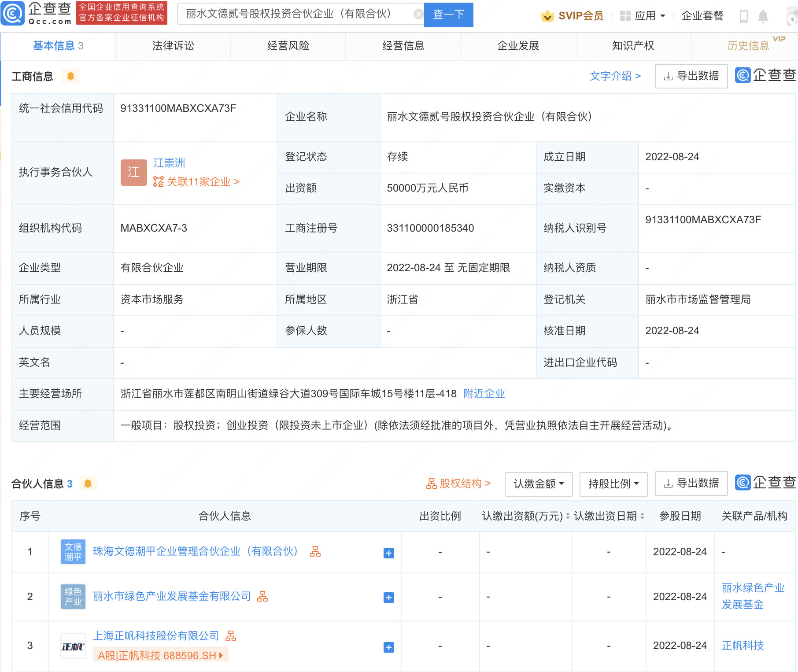This screenshot has width=798, height=672.
Task: Open equity structure icon next to 丽水市绿色产业发展基金有限公司
Action: tap(262, 596)
